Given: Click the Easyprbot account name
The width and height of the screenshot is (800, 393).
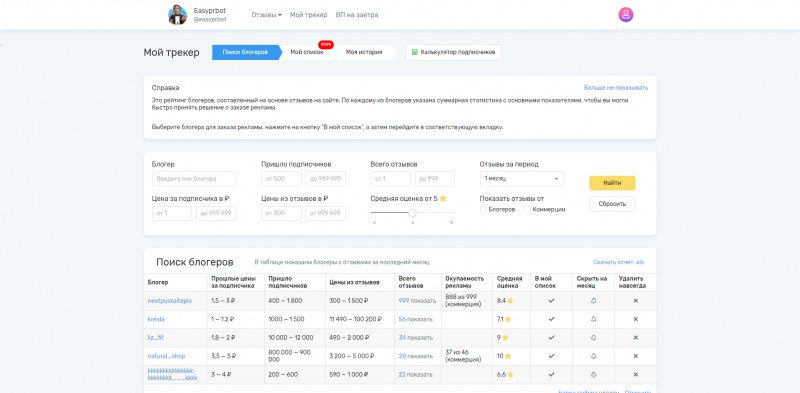Looking at the screenshot, I should click(210, 11).
